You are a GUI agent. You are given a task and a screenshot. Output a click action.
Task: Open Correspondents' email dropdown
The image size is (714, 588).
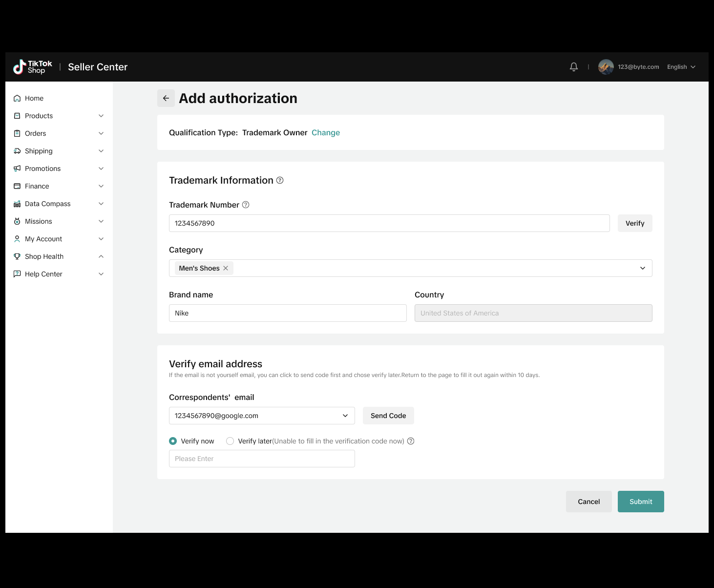(345, 416)
